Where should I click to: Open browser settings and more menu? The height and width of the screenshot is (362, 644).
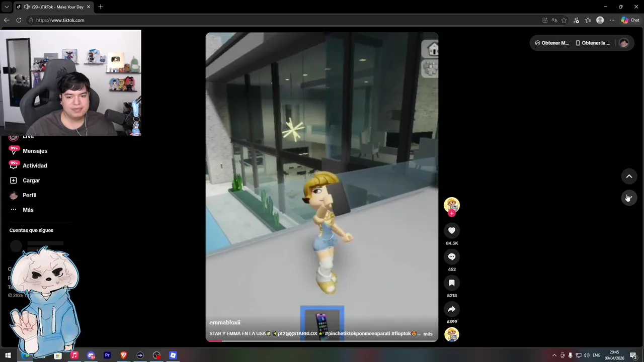[x=612, y=20]
